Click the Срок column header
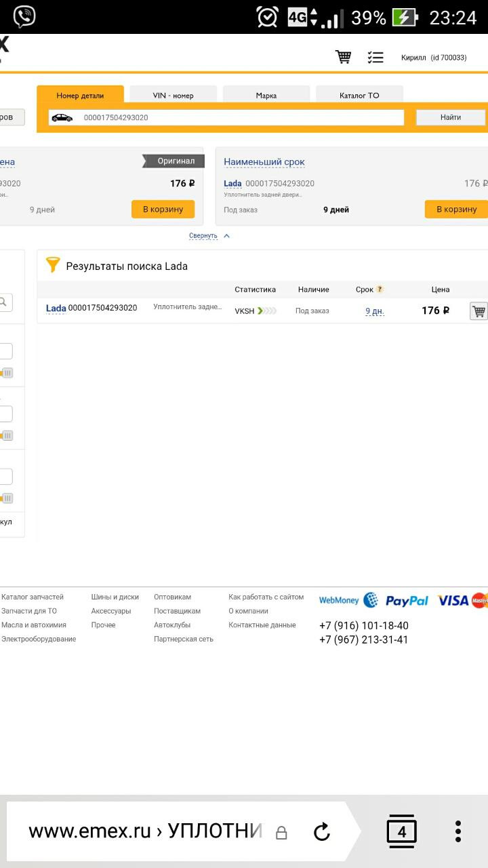 (x=365, y=290)
